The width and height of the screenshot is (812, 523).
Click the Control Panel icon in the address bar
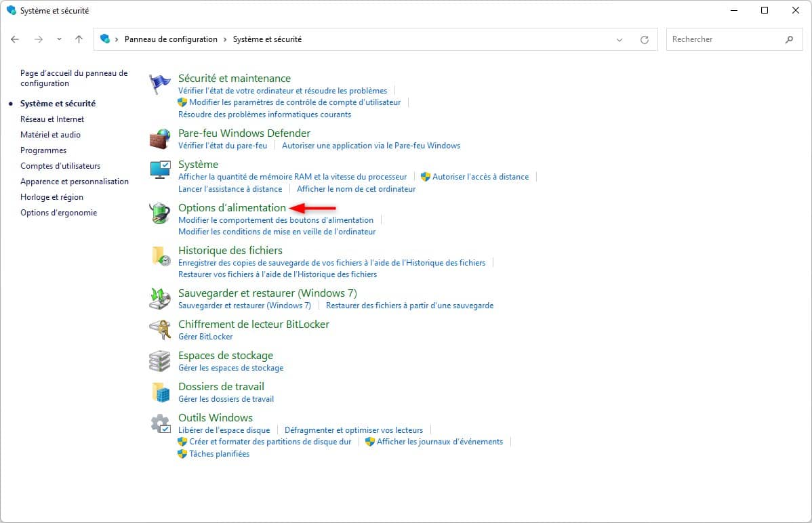click(x=105, y=39)
